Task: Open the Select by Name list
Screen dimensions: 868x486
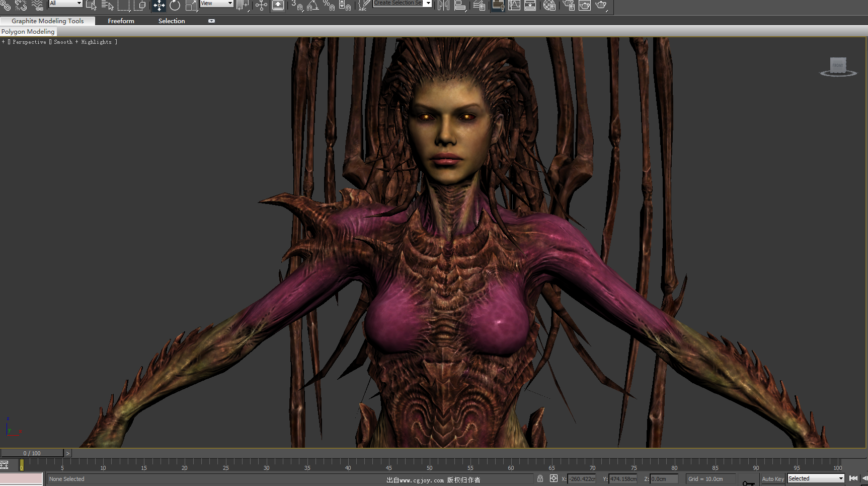Action: tap(108, 5)
